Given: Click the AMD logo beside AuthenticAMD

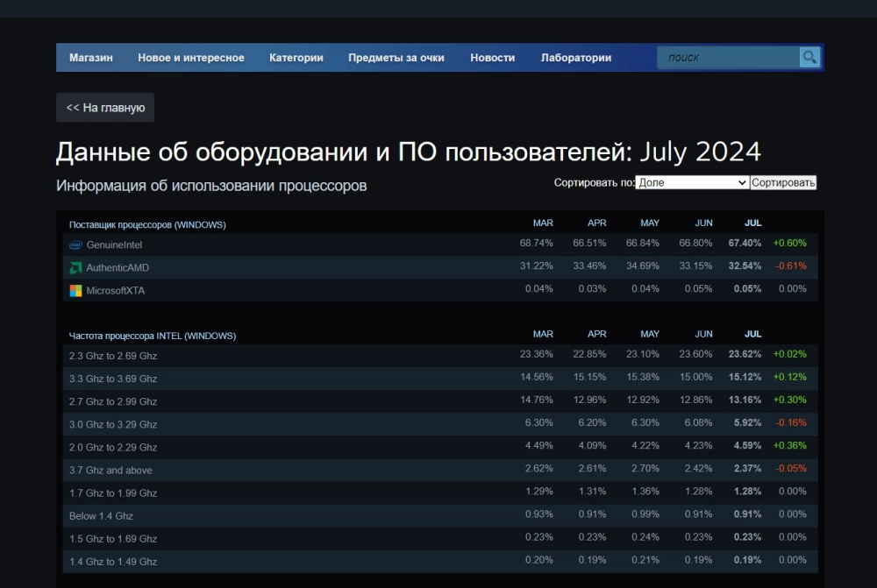Looking at the screenshot, I should (76, 267).
